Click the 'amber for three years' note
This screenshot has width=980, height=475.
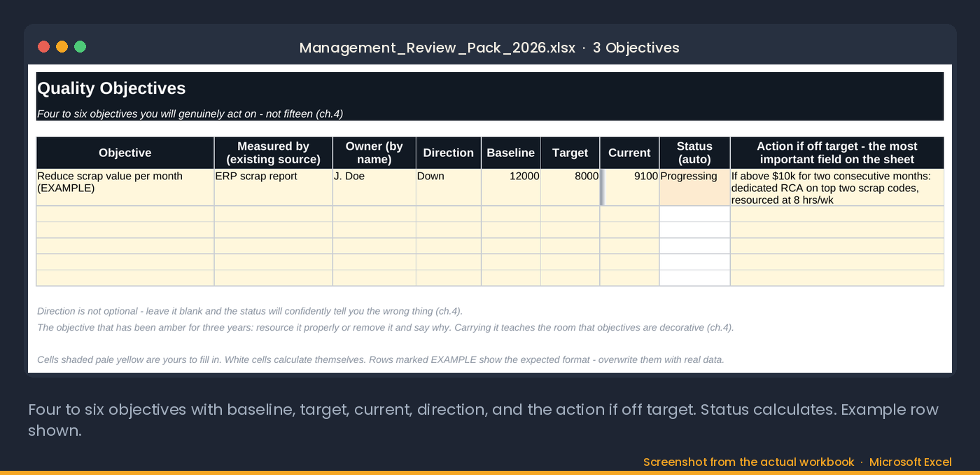click(386, 327)
